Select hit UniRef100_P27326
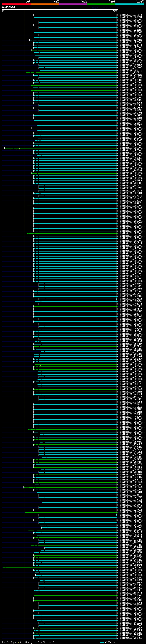Image resolution: width=146 pixels, height=644 pixels. click(131, 299)
